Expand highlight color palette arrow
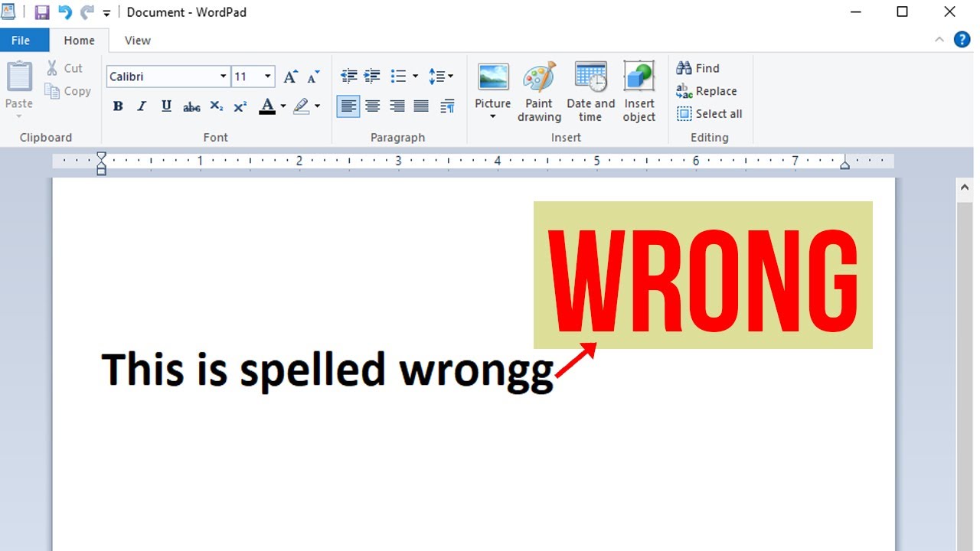Screen dimensions: 980x551 click(317, 106)
